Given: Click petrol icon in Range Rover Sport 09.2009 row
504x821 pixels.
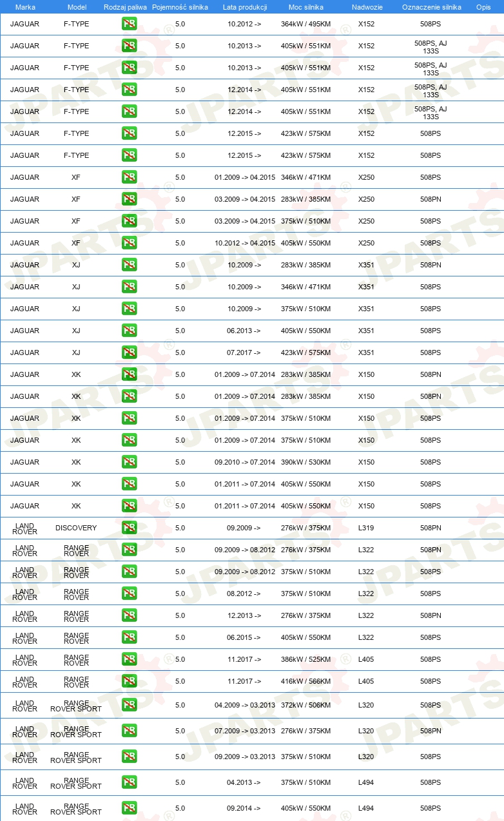Looking at the screenshot, I should tap(129, 757).
